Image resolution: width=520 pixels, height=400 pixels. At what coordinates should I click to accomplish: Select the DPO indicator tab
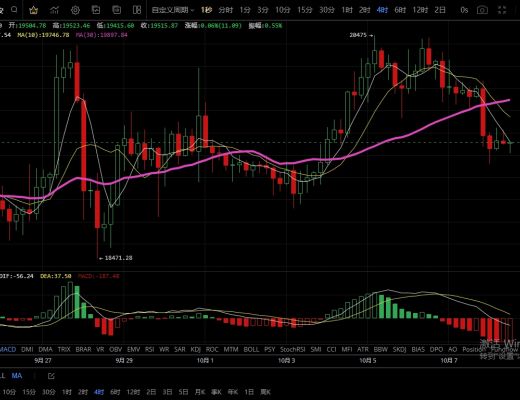tap(436, 349)
